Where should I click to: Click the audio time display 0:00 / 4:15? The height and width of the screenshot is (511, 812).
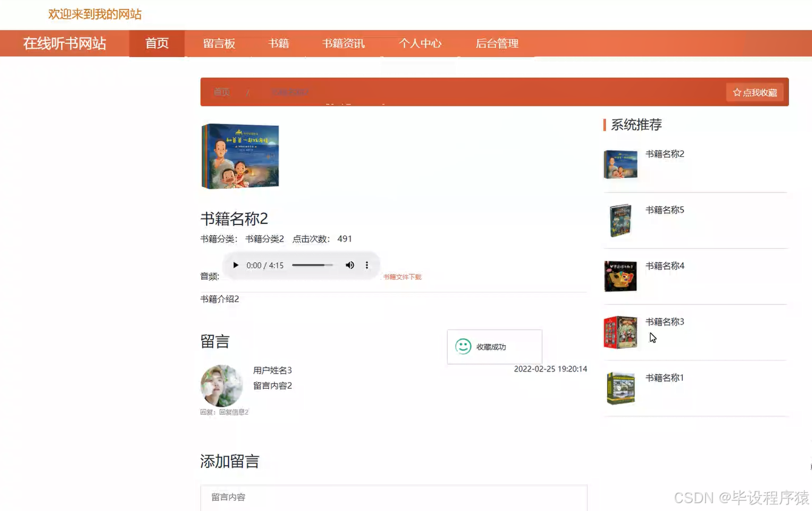point(265,265)
